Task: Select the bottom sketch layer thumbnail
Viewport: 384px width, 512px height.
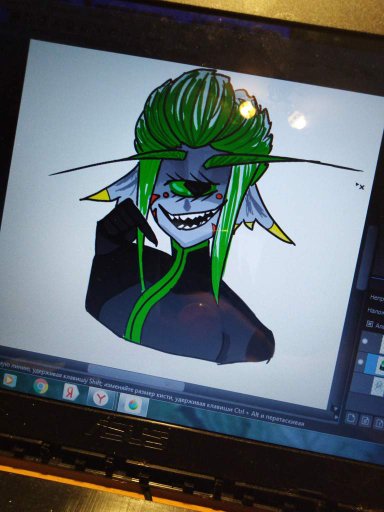Action: (x=377, y=386)
